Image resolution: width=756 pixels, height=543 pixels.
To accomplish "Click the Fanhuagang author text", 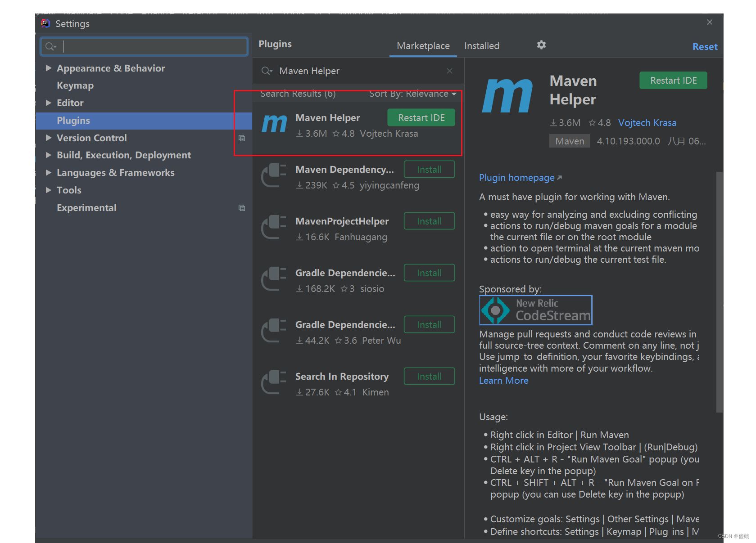I will click(361, 237).
